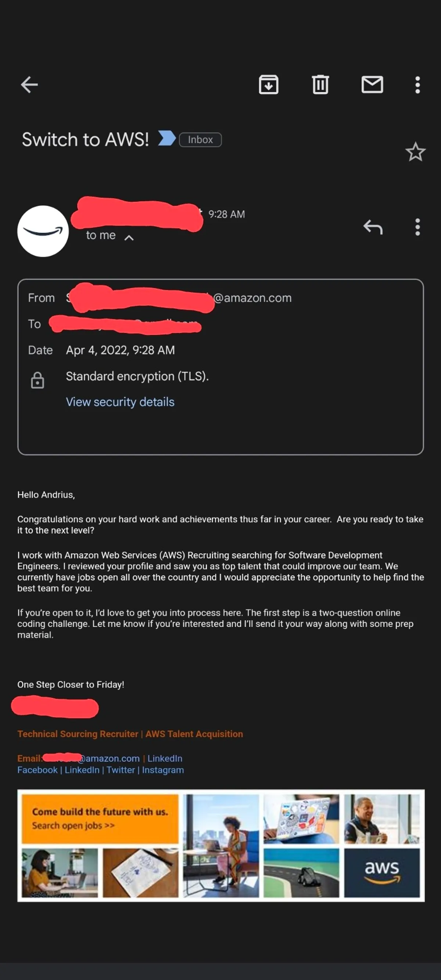Open LinkedIn link beside the email address
Viewport: 441px width, 980px height.
(165, 758)
